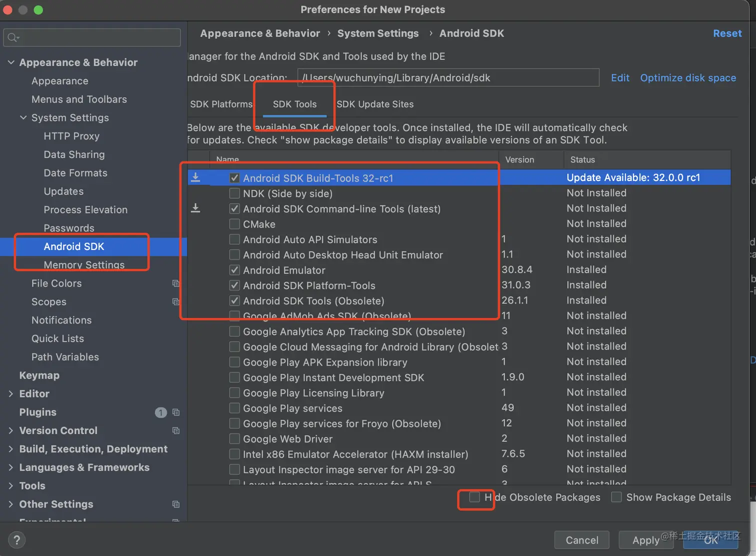Expand Build, Execution, Deployment section
Viewport: 756px width, 556px height.
11,449
